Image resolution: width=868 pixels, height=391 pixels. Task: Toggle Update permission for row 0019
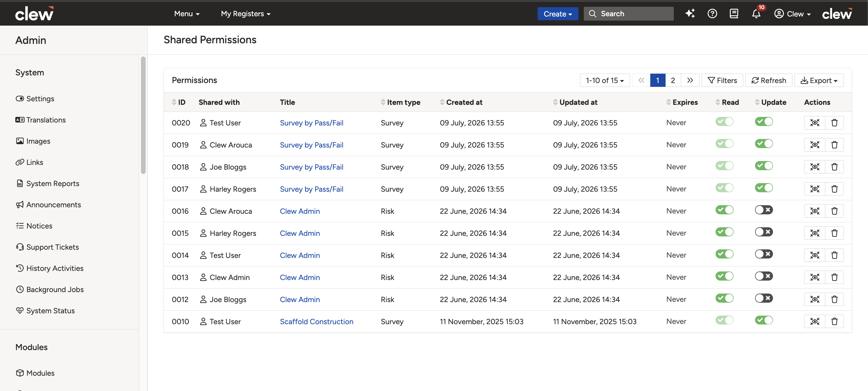764,144
